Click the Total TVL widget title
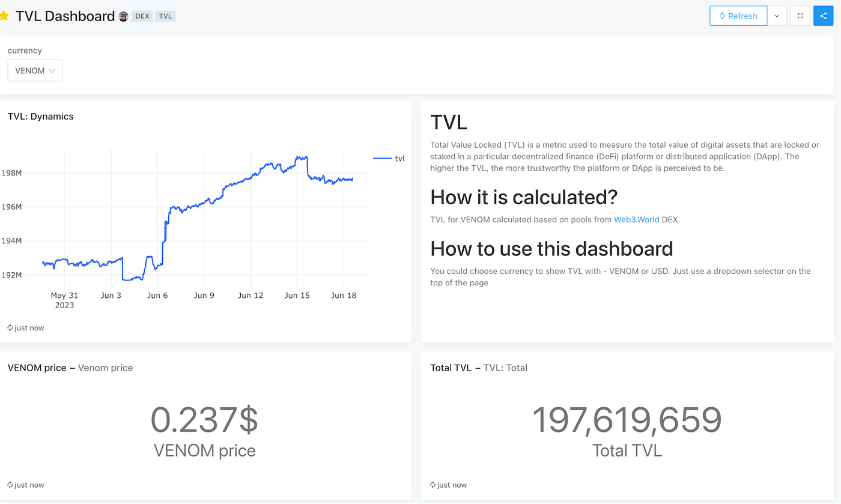Viewport: 841px width, 504px height. click(479, 368)
